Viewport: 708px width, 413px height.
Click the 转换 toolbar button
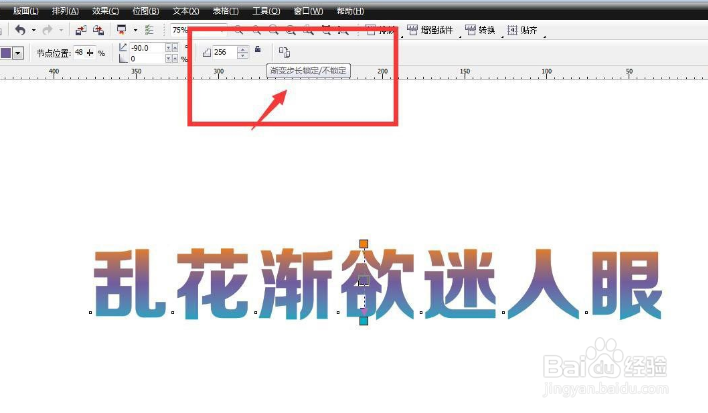pyautogui.click(x=480, y=30)
